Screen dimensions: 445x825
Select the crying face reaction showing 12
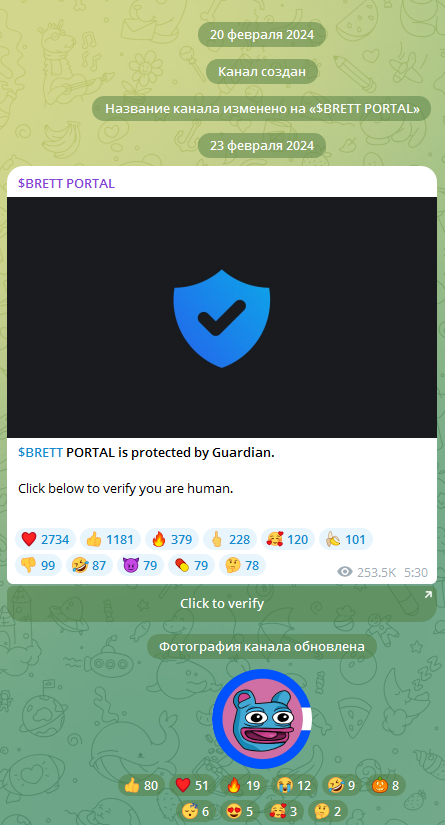click(x=294, y=786)
